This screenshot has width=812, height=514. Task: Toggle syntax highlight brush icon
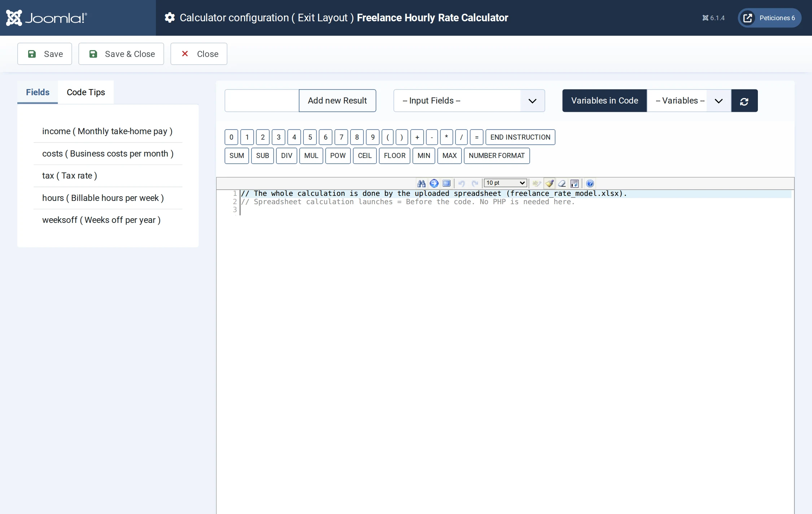tap(550, 184)
